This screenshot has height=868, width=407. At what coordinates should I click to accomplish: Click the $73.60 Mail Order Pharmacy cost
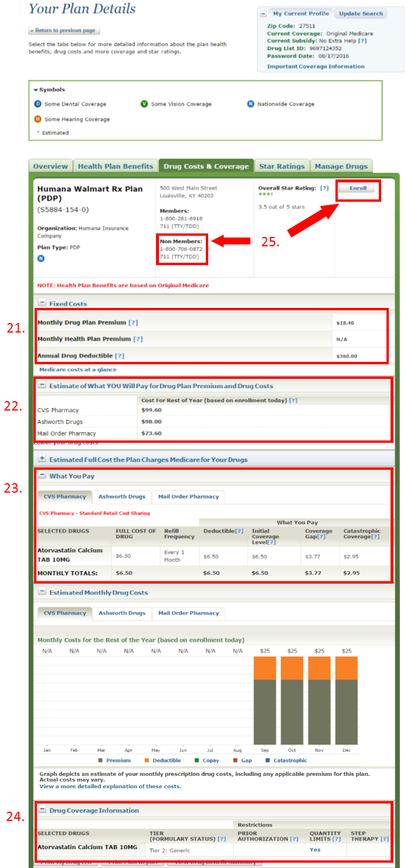pos(151,433)
